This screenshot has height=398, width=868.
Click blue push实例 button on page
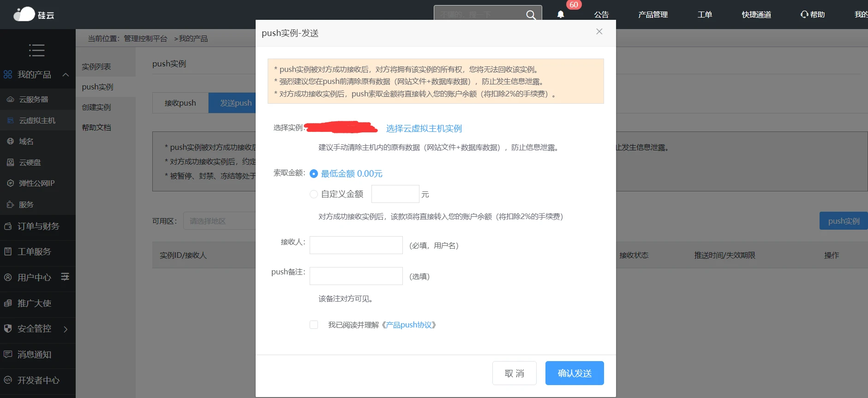(x=844, y=221)
